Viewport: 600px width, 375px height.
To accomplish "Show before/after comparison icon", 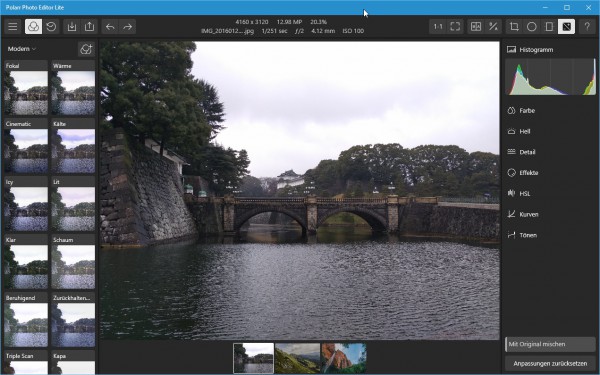I will pyautogui.click(x=476, y=26).
